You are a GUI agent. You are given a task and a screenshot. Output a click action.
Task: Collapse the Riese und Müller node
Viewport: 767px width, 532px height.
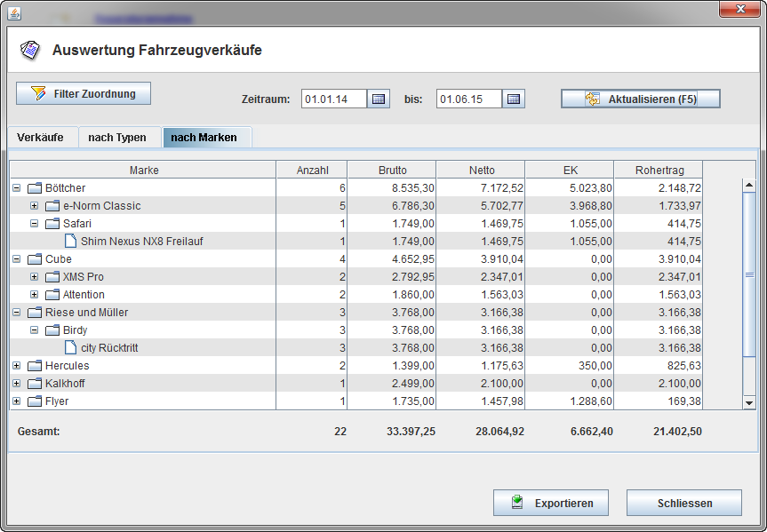coord(17,313)
